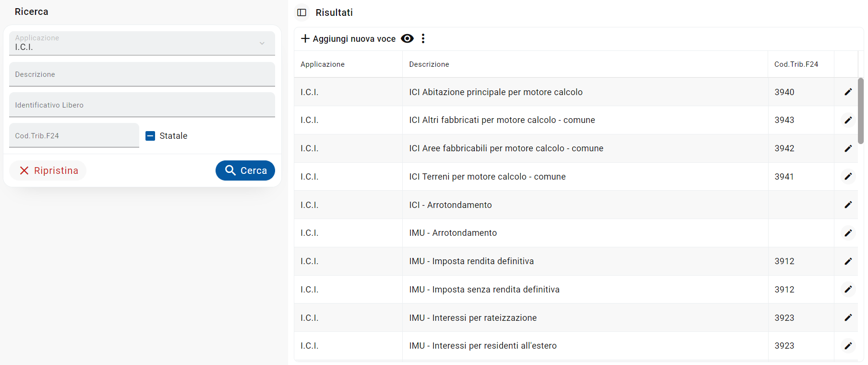The width and height of the screenshot is (868, 365).
Task: Click the results table vertical scrollbar
Action: pos(861,110)
